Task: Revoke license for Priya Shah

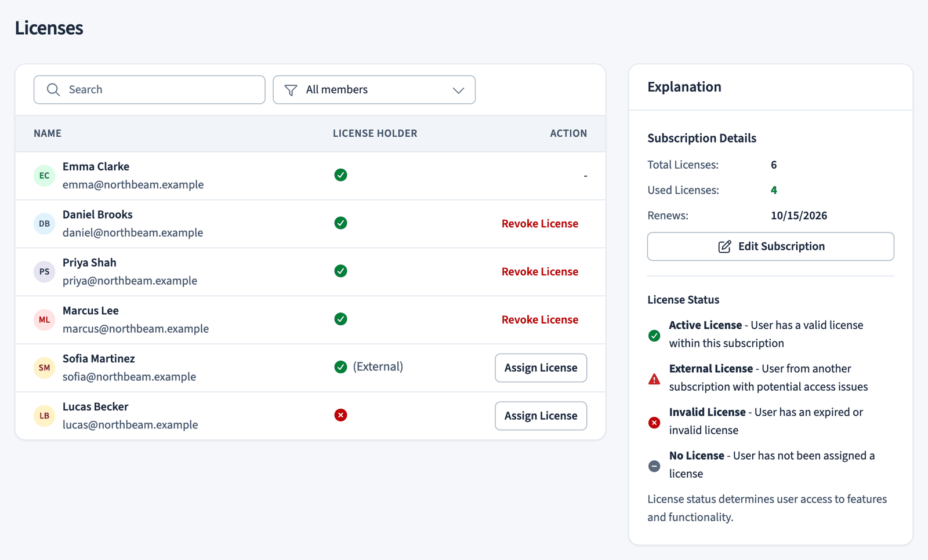Action: [x=540, y=272]
